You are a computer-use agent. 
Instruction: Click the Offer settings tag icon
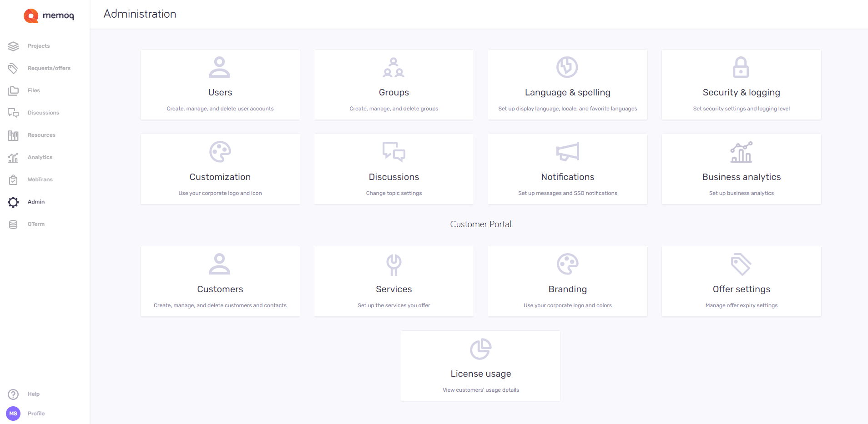741,264
